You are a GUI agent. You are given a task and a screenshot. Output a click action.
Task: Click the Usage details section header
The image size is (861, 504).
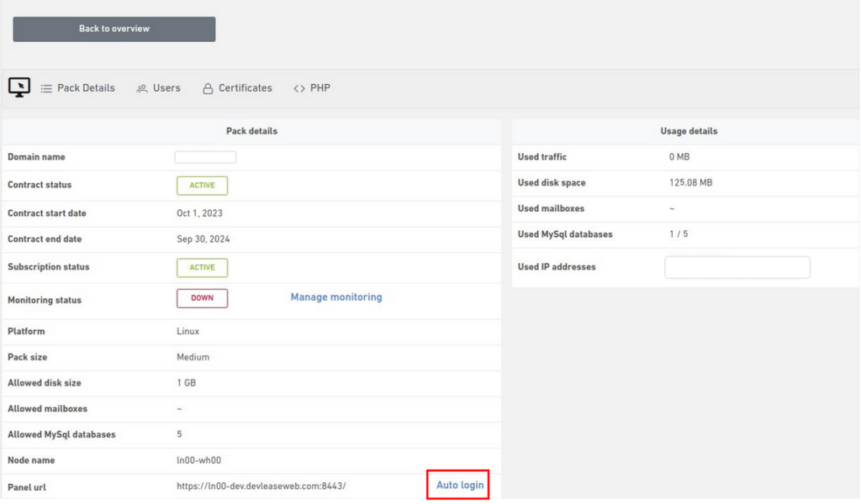click(x=689, y=131)
